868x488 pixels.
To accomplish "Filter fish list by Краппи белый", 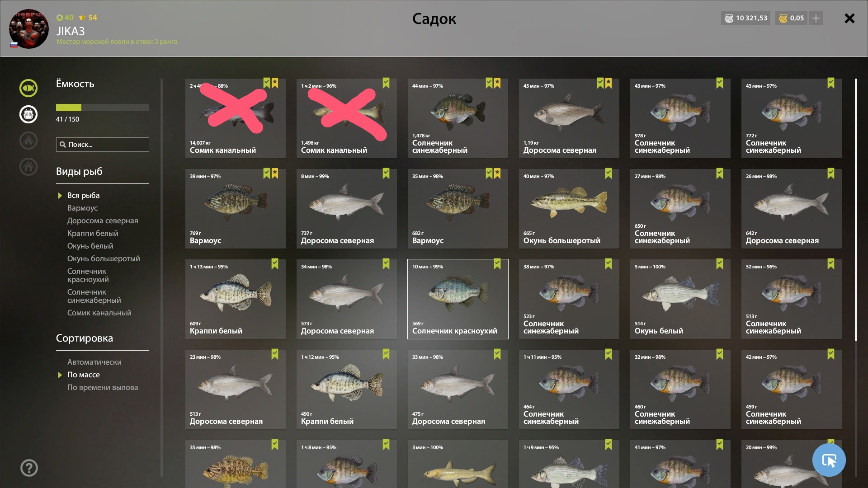I will point(93,233).
